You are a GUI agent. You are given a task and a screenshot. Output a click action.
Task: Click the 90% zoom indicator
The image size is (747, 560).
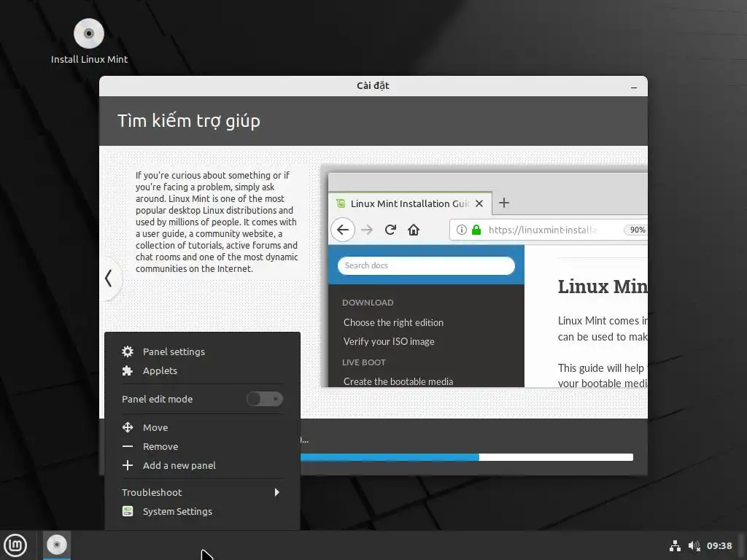(x=636, y=230)
